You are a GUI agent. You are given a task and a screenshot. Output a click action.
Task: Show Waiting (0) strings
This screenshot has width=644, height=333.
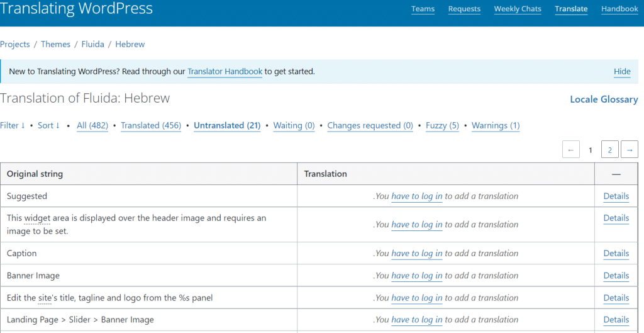[x=294, y=125]
